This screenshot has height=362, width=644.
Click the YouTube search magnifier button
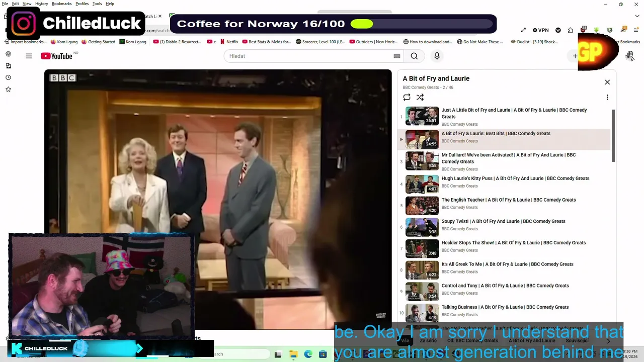[414, 56]
